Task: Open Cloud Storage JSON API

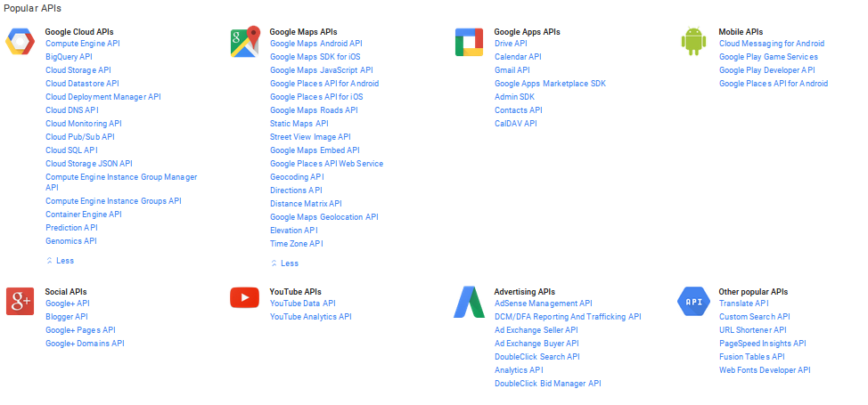Action: (x=88, y=163)
